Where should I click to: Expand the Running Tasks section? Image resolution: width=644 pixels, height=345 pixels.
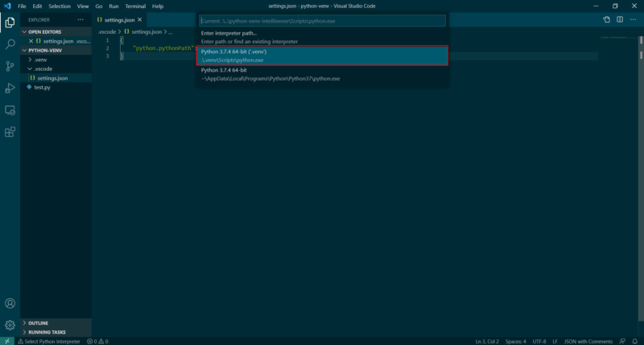(x=56, y=332)
